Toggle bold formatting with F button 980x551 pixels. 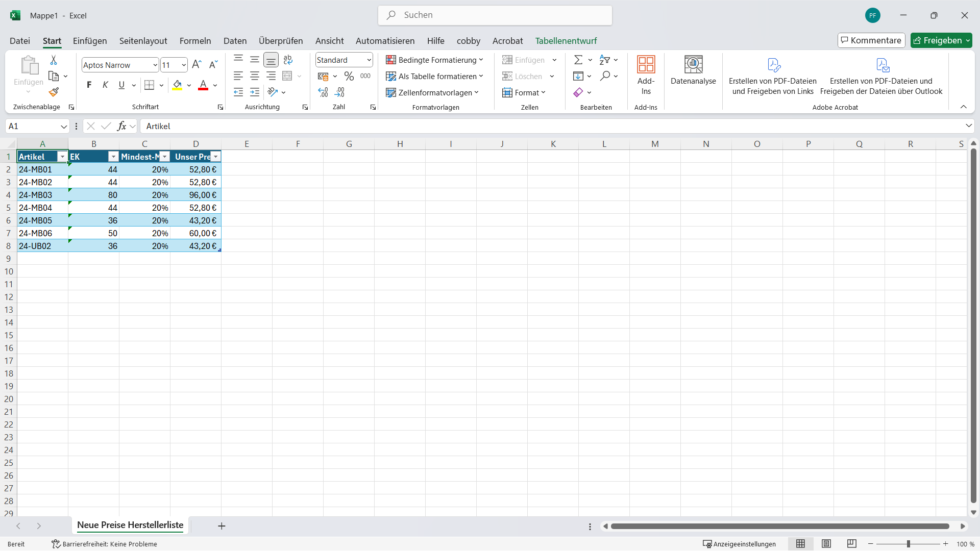pyautogui.click(x=89, y=85)
